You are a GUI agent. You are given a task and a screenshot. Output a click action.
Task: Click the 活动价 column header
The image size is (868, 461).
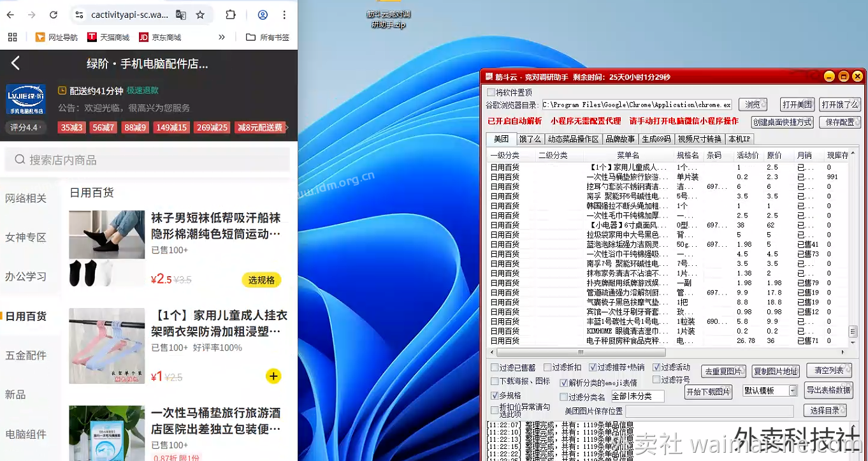click(748, 155)
